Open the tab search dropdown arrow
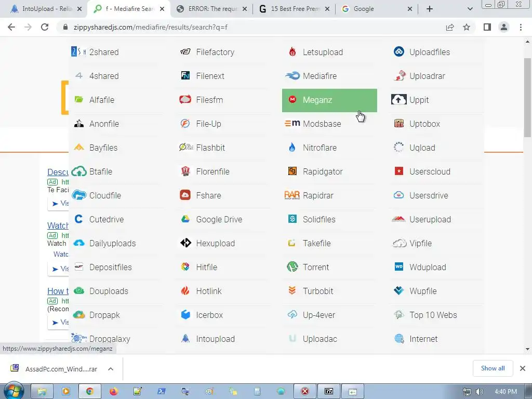Image resolution: width=532 pixels, height=399 pixels. point(470,9)
